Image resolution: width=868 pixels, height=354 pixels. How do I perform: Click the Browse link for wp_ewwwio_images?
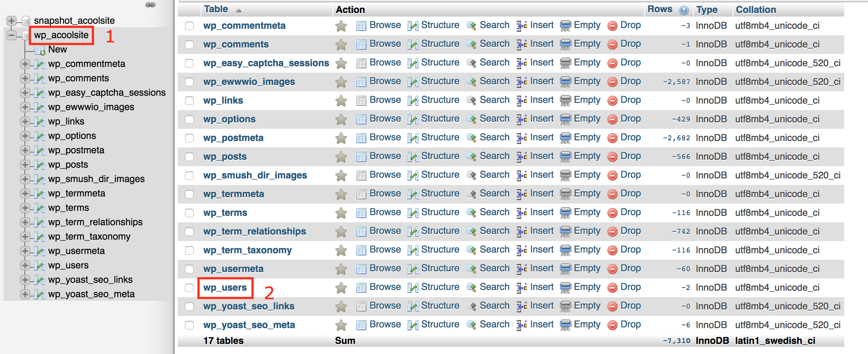[385, 81]
